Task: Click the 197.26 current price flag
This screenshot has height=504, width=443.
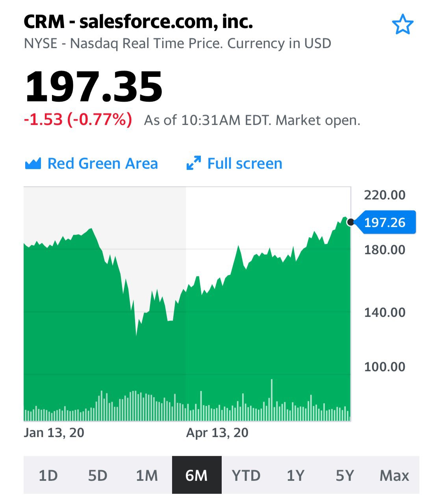Action: (x=385, y=223)
